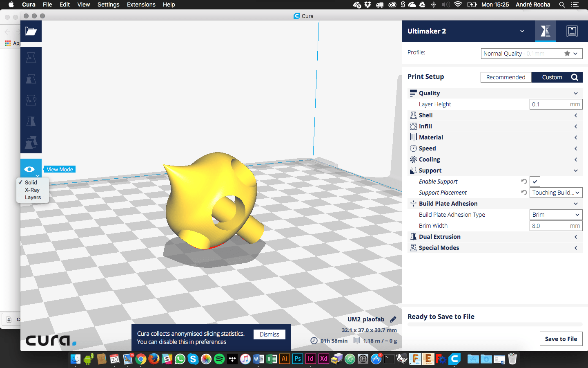Expand the Infill section
588x368 pixels.
tap(495, 126)
